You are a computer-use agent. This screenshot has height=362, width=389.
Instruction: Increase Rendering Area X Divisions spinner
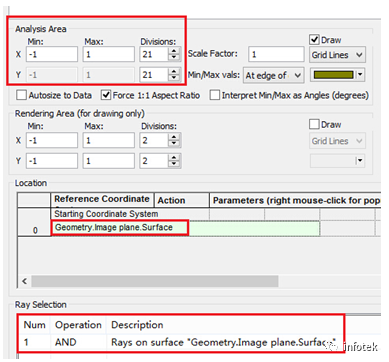coord(174,137)
